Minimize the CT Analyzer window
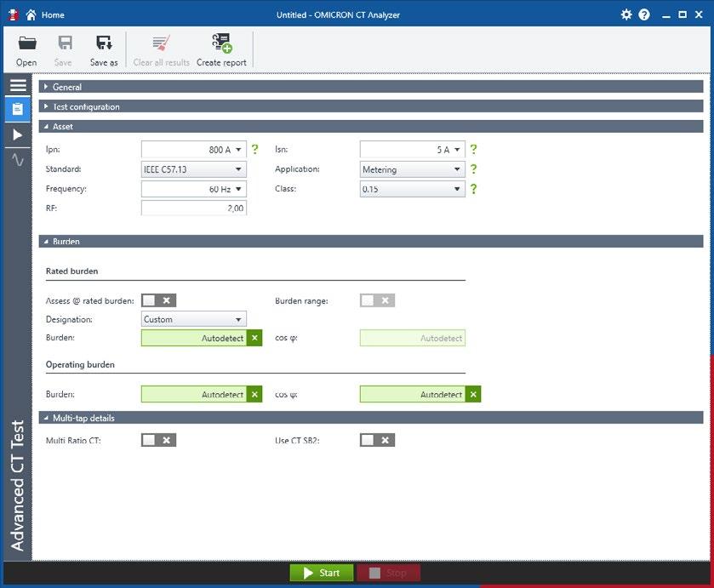This screenshot has height=588, width=714. (666, 15)
